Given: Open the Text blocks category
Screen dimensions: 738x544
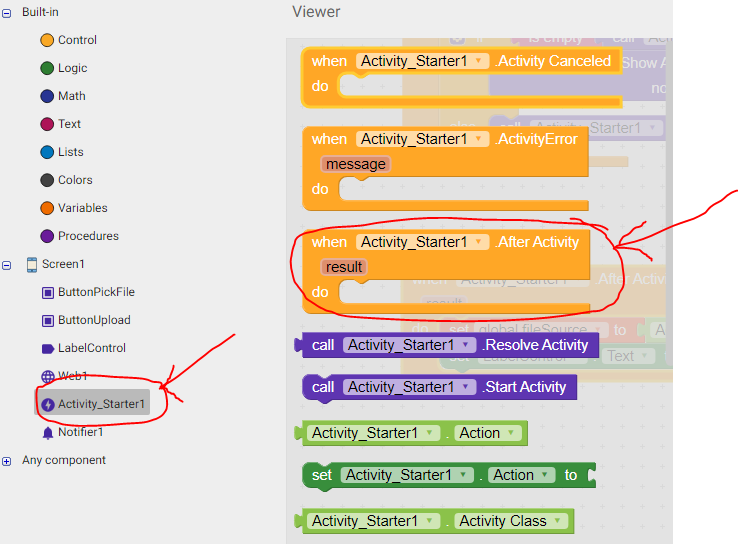Looking at the screenshot, I should tap(60, 124).
